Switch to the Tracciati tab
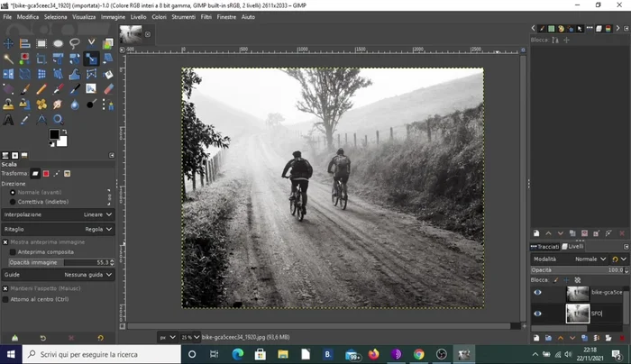Image resolution: width=631 pixels, height=364 pixels. pos(547,246)
